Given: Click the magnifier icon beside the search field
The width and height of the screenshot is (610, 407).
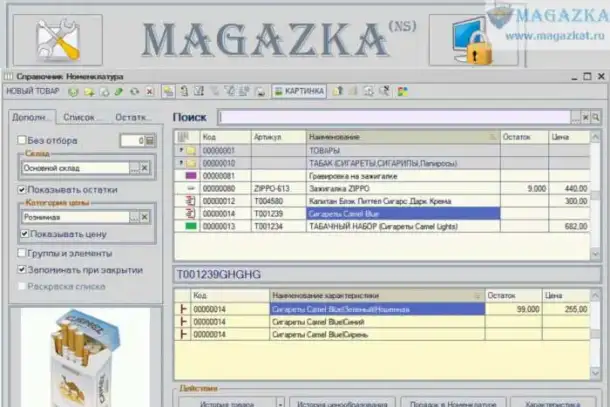Looking at the screenshot, I should pyautogui.click(x=596, y=117).
